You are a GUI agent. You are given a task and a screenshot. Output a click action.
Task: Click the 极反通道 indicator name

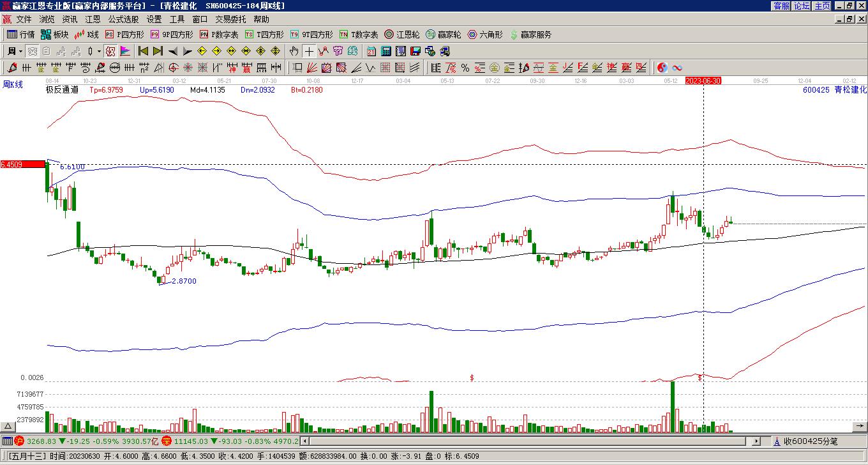pos(62,90)
